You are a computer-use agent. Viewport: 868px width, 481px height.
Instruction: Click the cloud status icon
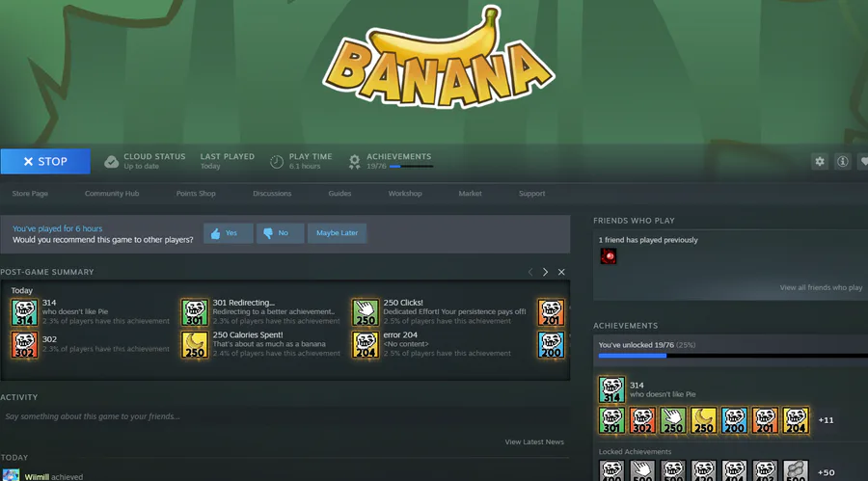click(x=111, y=162)
